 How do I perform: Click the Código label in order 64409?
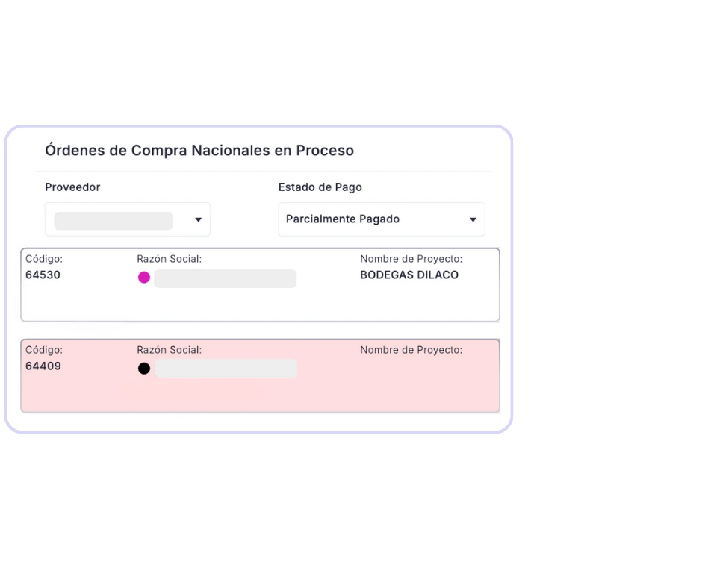(x=44, y=350)
